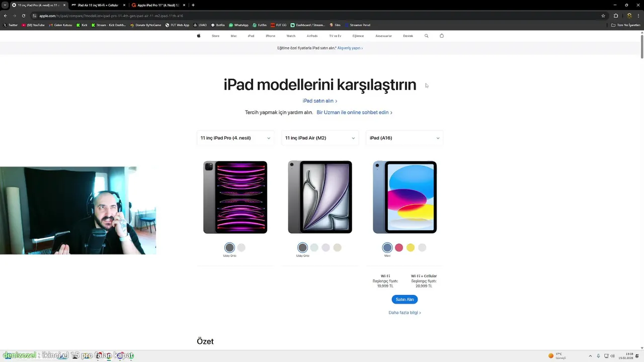This screenshot has height=362, width=644.
Task: Click the Satın Alın button under iPad A16
Action: click(405, 299)
